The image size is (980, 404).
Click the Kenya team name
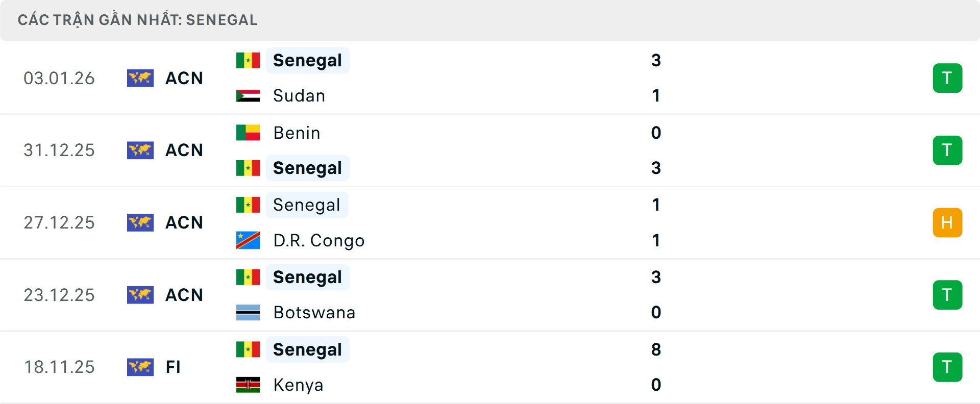(298, 385)
